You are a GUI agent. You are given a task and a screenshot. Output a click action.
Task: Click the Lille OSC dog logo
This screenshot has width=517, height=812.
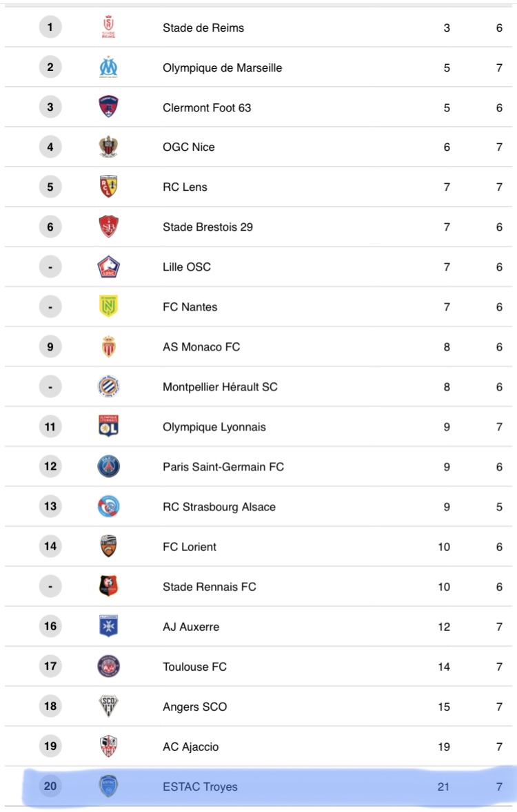[108, 267]
